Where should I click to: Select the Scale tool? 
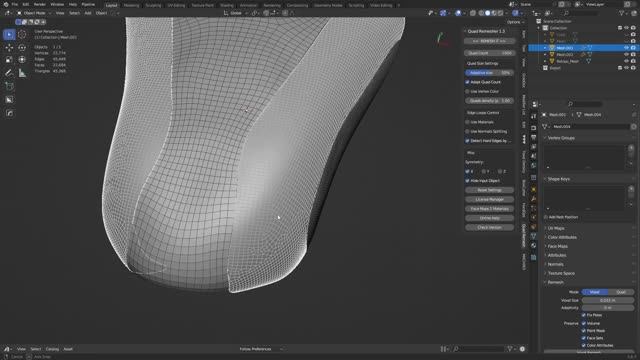tap(9, 60)
